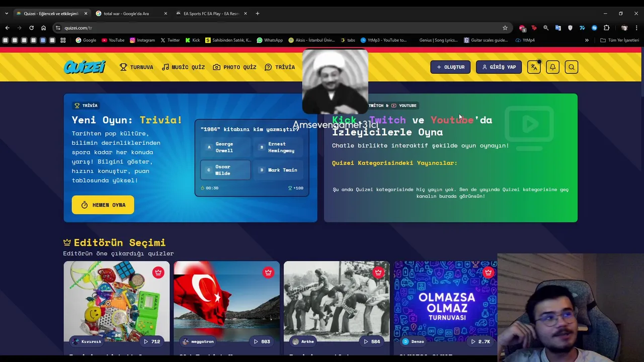Open the WhatsApp bookmark
644x362 pixels.
point(270,40)
